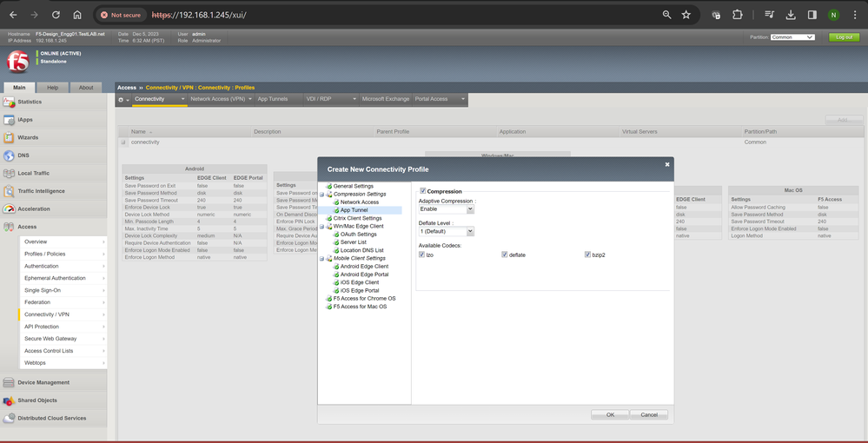Switch to the Help tab

[52, 88]
